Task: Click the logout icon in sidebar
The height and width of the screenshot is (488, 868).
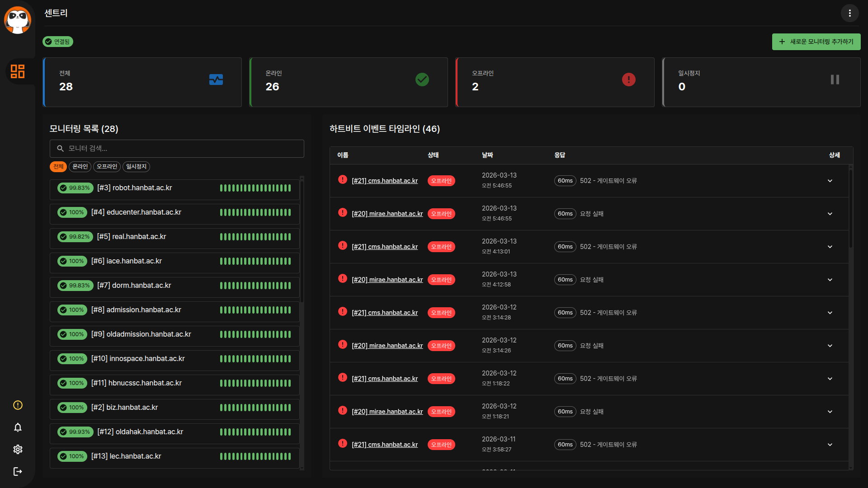Action: 18,471
